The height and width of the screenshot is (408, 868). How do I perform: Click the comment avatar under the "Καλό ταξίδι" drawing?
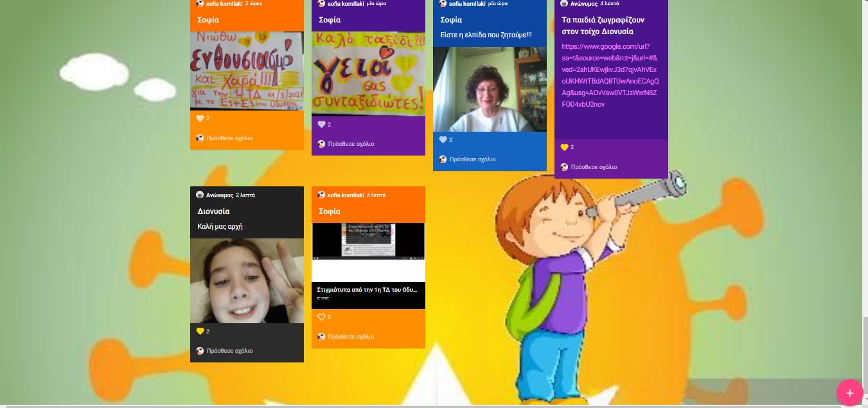(321, 144)
